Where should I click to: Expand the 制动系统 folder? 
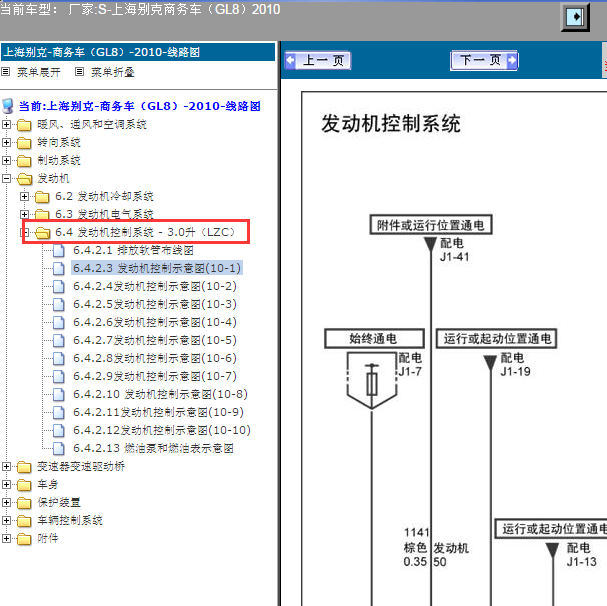tap(6, 160)
